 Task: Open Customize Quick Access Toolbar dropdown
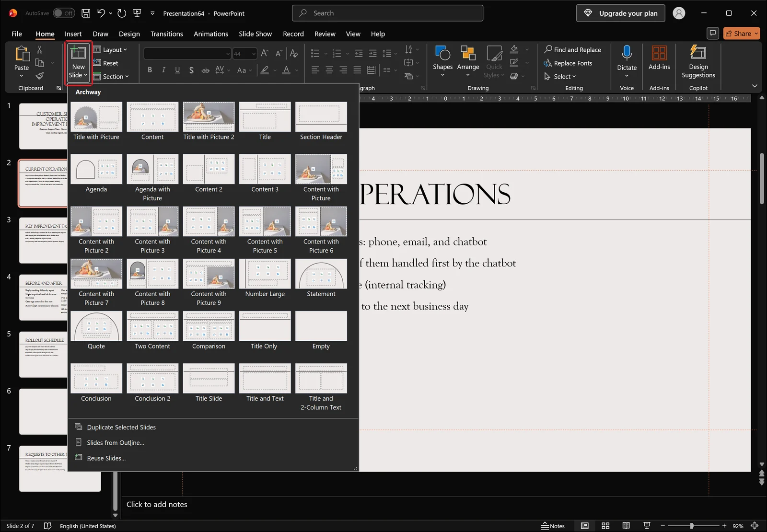point(152,13)
